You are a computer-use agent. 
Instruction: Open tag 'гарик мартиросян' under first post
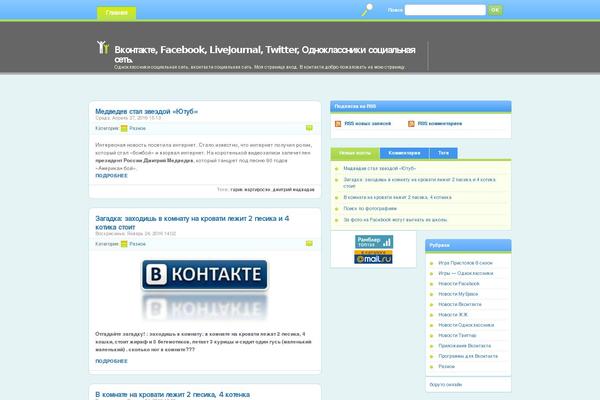pos(250,189)
